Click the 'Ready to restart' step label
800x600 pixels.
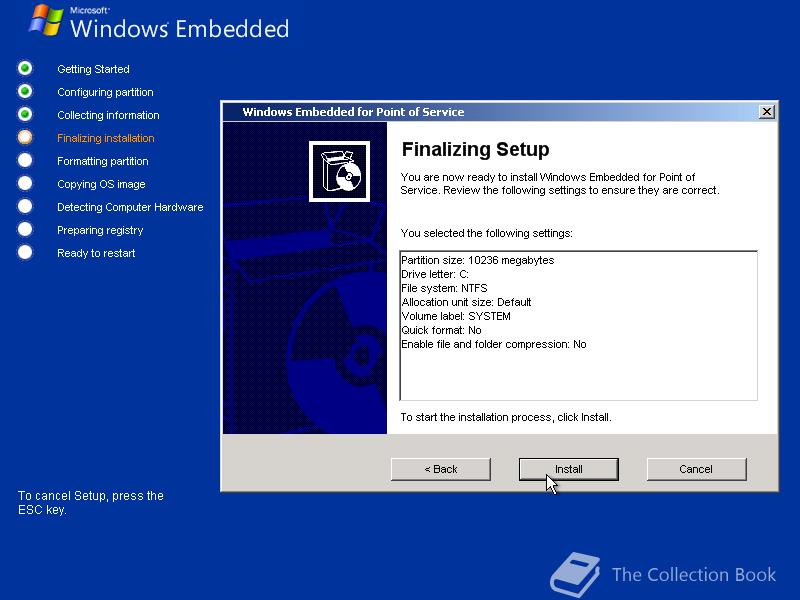click(96, 253)
